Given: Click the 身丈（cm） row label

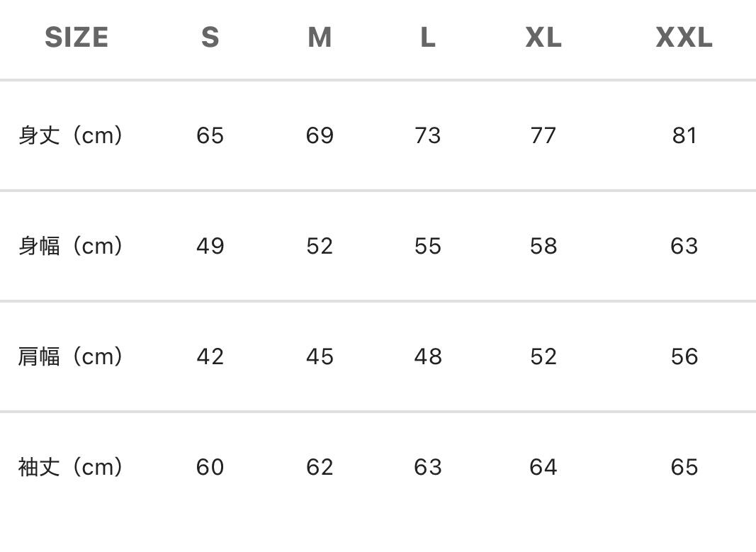Looking at the screenshot, I should 71,135.
